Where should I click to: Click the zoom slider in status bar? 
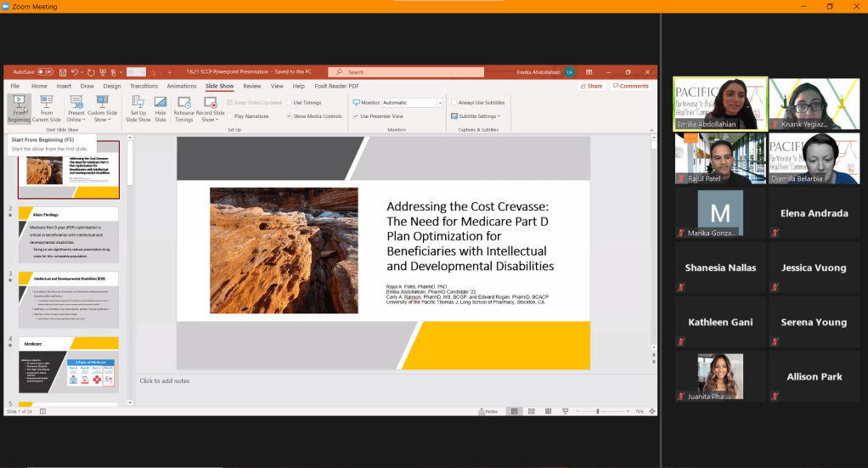click(x=598, y=411)
